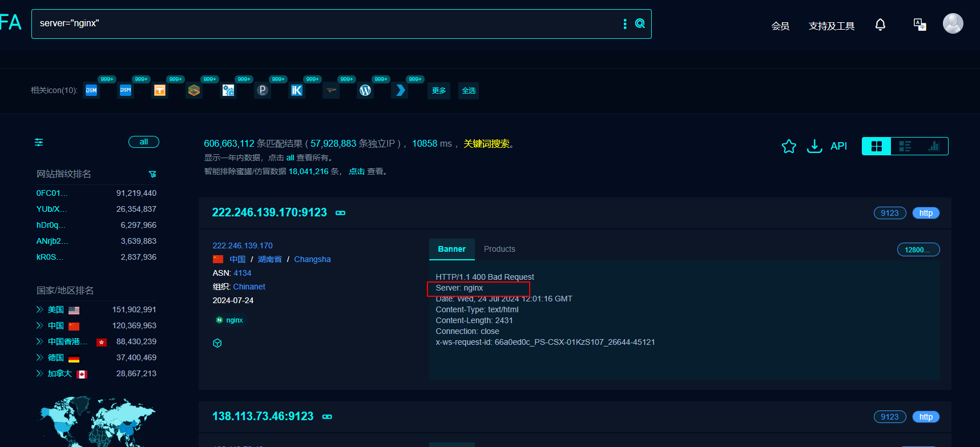The width and height of the screenshot is (980, 447).
Task: Switch to the Products tab
Action: click(499, 249)
